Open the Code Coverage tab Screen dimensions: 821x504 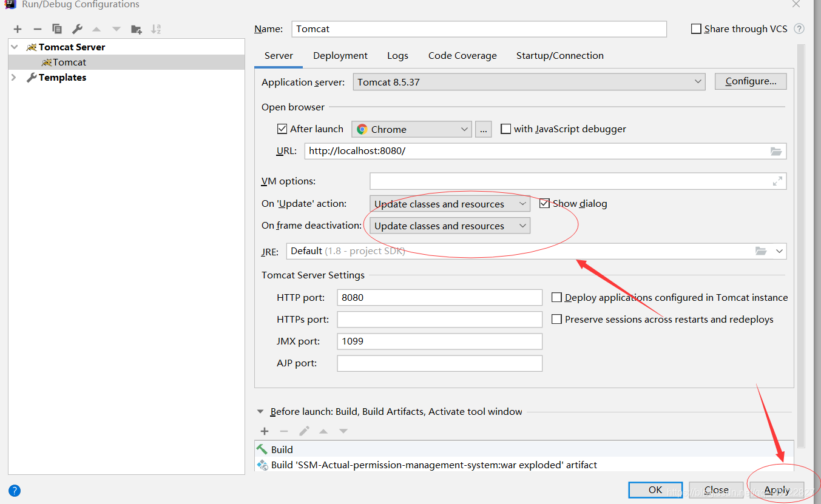(462, 56)
